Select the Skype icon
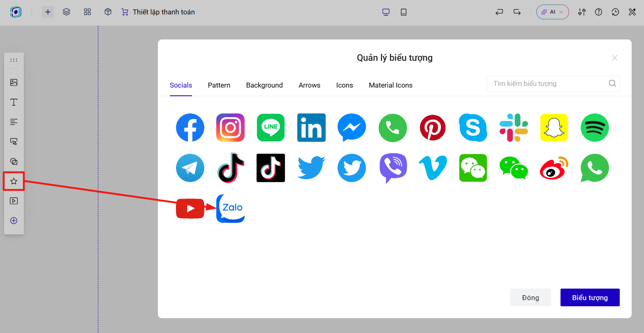644x333 pixels. pos(473,127)
